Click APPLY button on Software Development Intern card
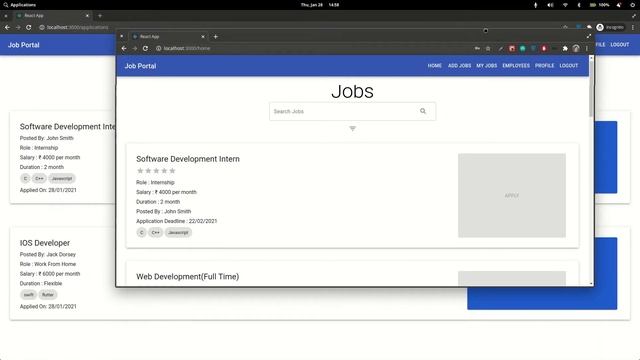This screenshot has width=640, height=360. click(x=512, y=195)
